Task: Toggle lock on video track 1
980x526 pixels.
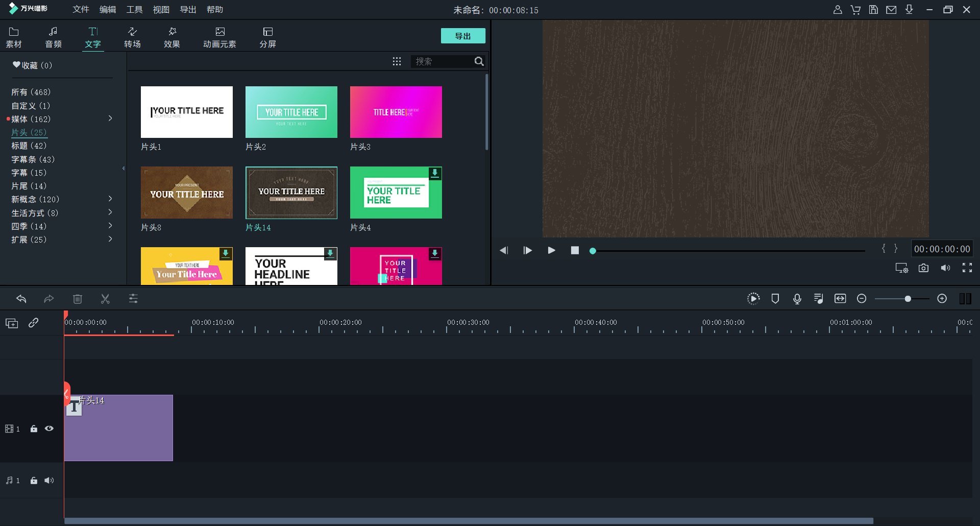Action: [34, 429]
